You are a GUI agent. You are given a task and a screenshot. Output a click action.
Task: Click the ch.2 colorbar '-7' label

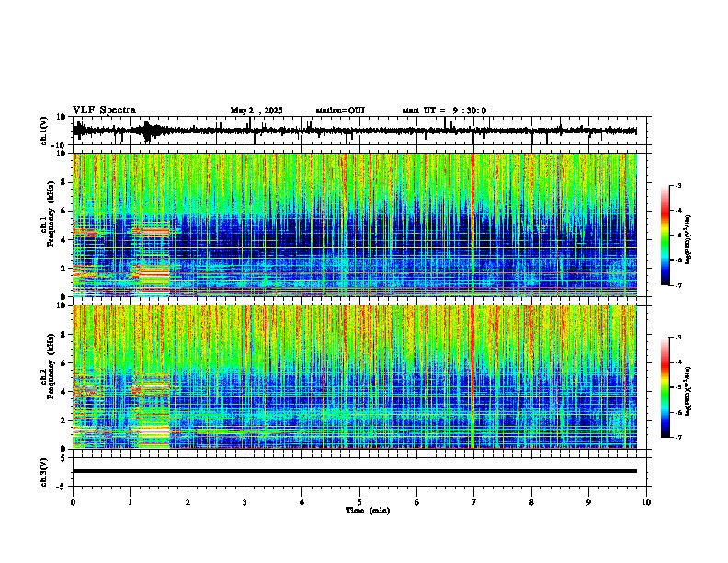(x=678, y=437)
